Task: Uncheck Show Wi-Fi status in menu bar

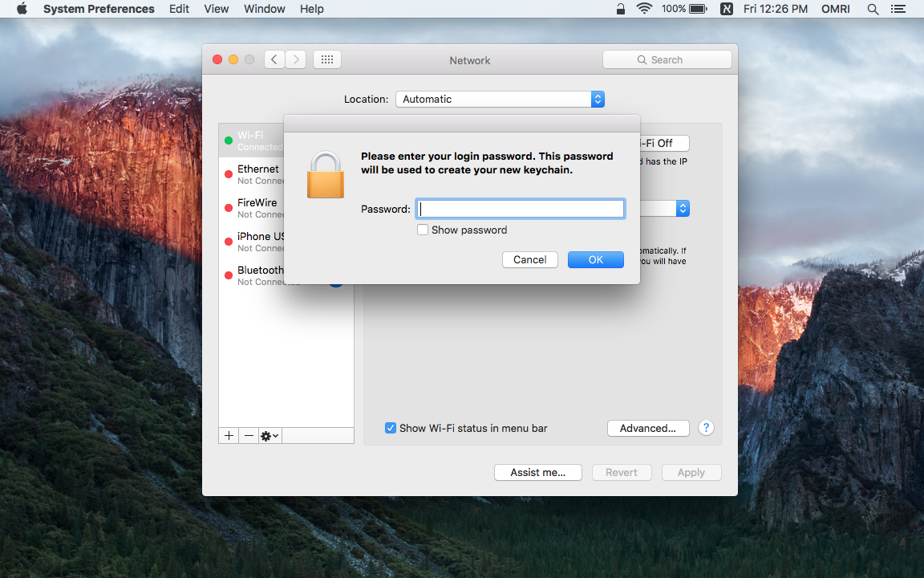Action: (x=390, y=428)
